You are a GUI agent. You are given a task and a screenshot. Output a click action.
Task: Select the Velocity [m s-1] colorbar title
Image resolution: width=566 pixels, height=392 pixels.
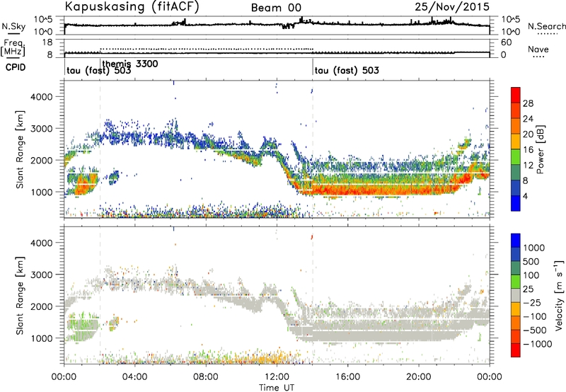pos(559,295)
